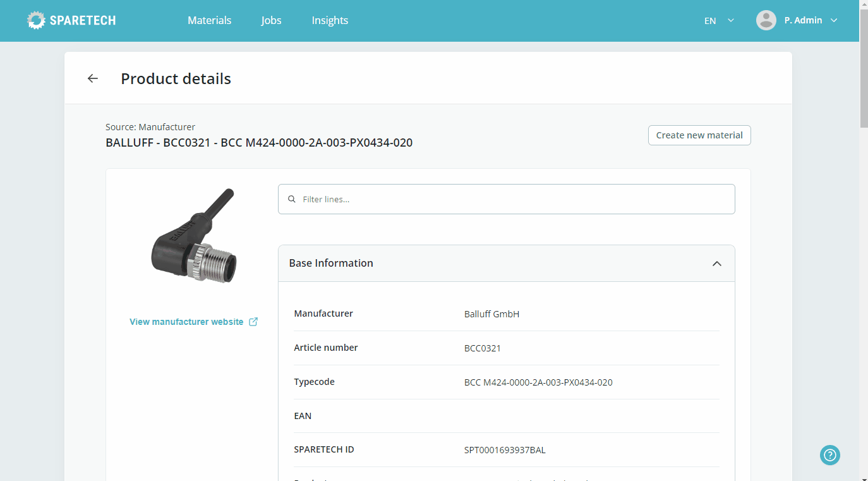Select the Balluff GmbH manufacturer value
868x481 pixels.
click(491, 314)
